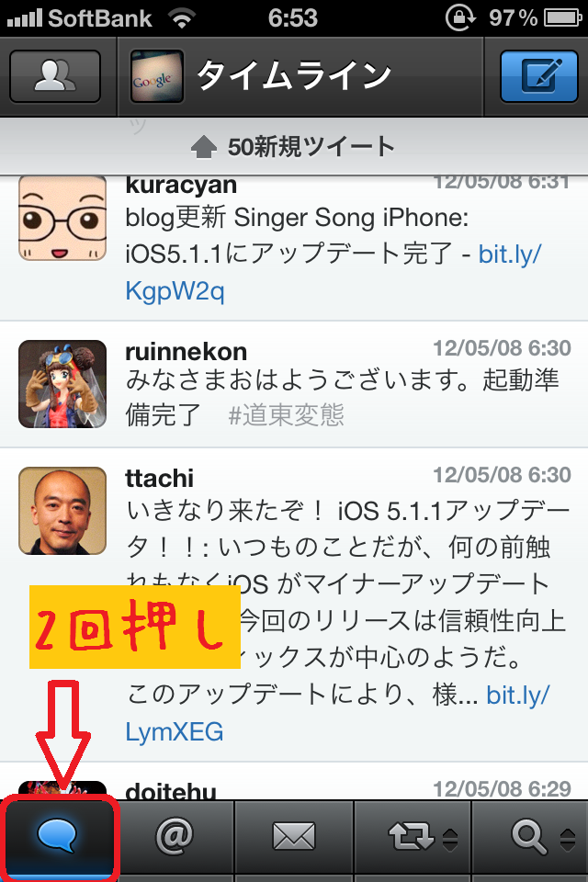Open the accounts people icon
The width and height of the screenshot is (588, 882).
pyautogui.click(x=55, y=76)
